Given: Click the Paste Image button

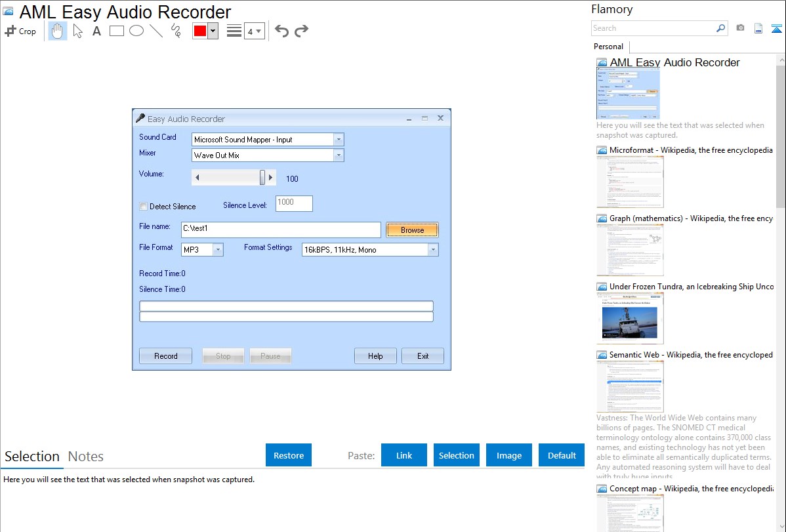Looking at the screenshot, I should coord(508,455).
